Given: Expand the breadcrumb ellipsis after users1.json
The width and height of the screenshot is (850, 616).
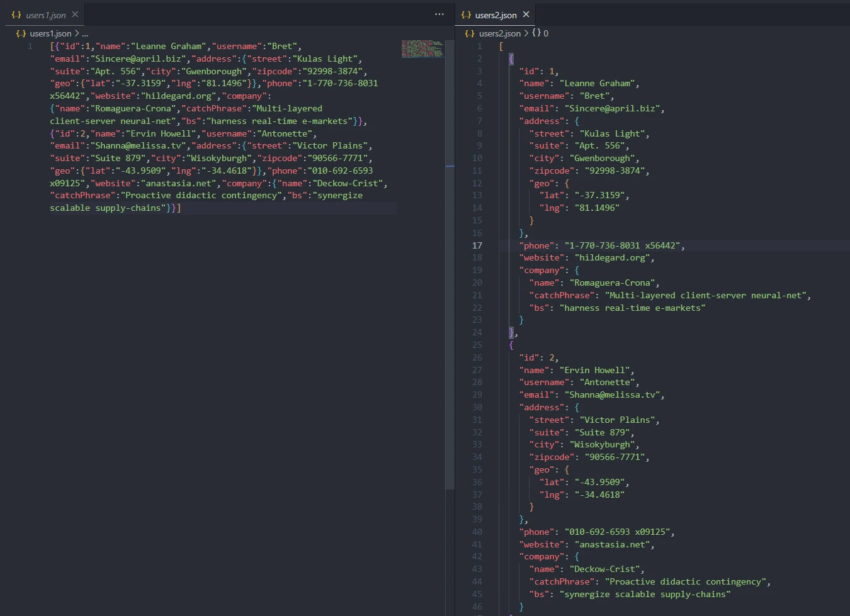Looking at the screenshot, I should coord(85,33).
